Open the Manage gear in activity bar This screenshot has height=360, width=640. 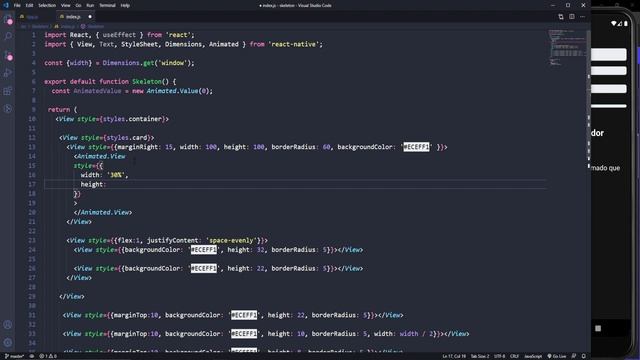(8, 343)
